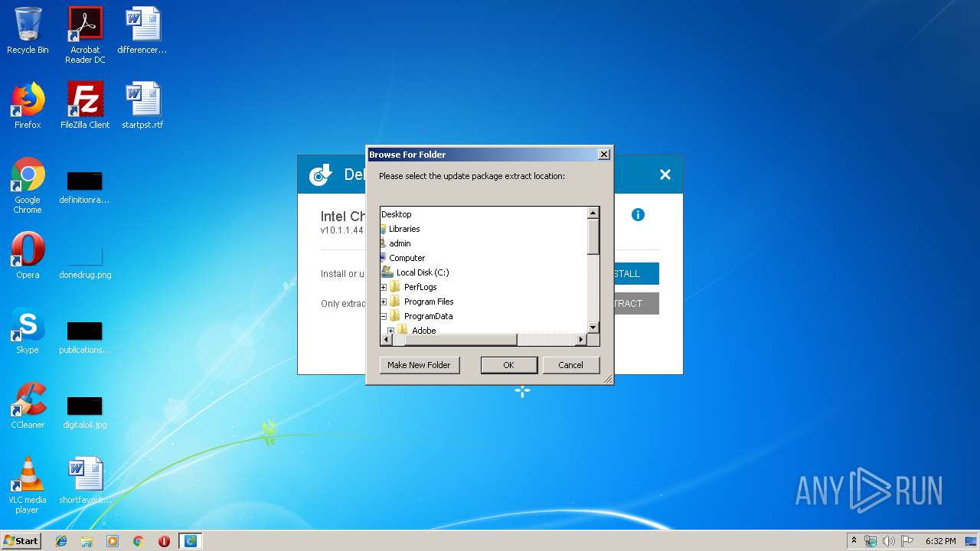
Task: Click the horizontal scrollbar left arrow
Action: pyautogui.click(x=386, y=339)
